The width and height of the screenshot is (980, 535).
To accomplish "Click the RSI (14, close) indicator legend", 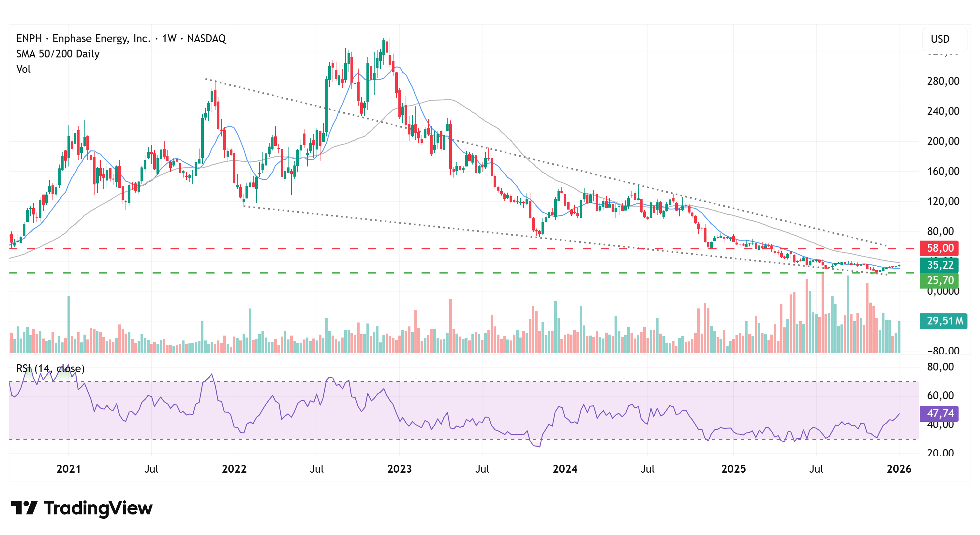I will pyautogui.click(x=50, y=368).
